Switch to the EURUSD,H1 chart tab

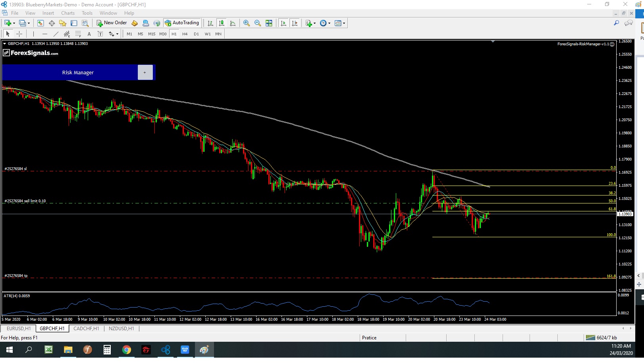[19, 329]
